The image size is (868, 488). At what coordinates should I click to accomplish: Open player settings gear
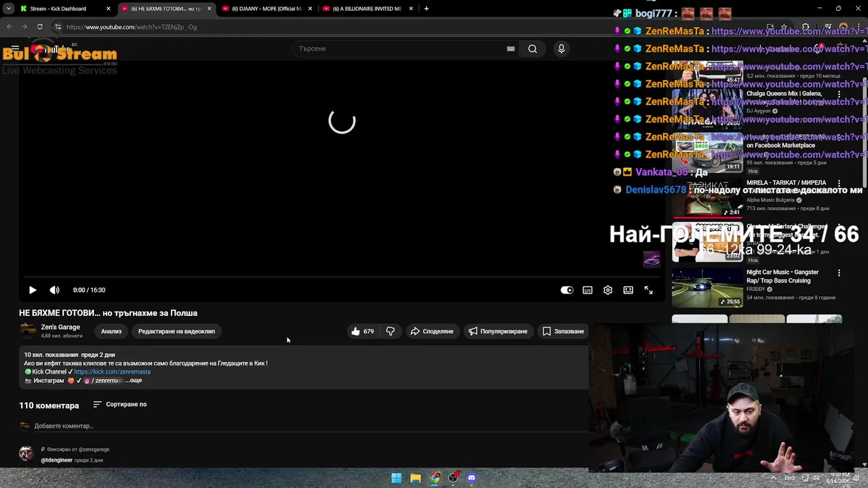(x=608, y=290)
